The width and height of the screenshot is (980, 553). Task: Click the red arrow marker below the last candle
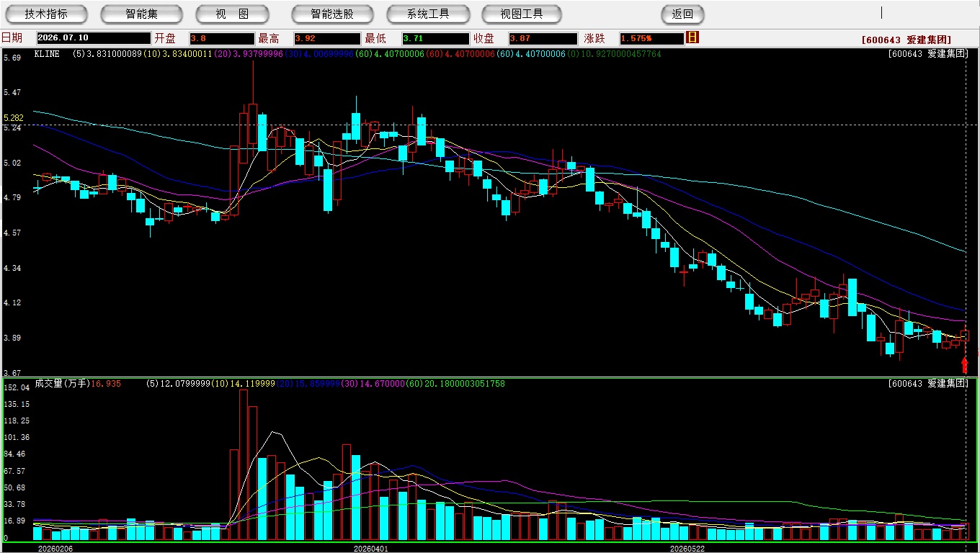point(965,365)
